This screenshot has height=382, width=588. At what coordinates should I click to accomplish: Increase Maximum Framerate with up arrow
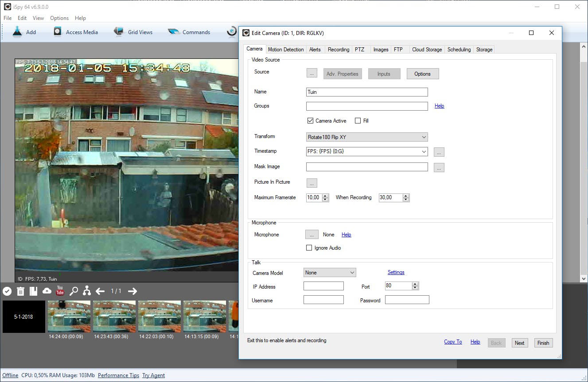[326, 196]
